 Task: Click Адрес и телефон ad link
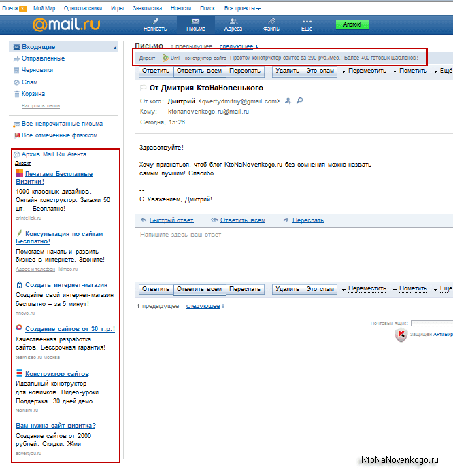coord(35,269)
